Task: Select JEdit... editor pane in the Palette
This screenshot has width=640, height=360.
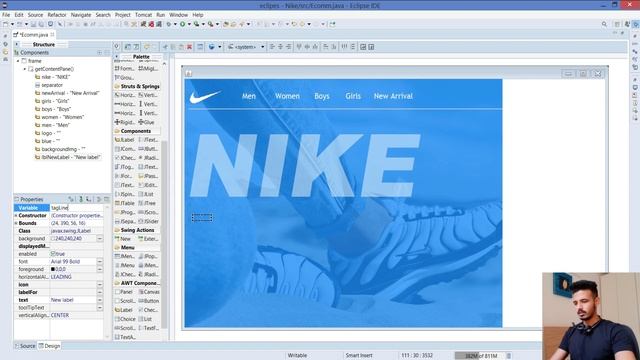Action: (148, 185)
